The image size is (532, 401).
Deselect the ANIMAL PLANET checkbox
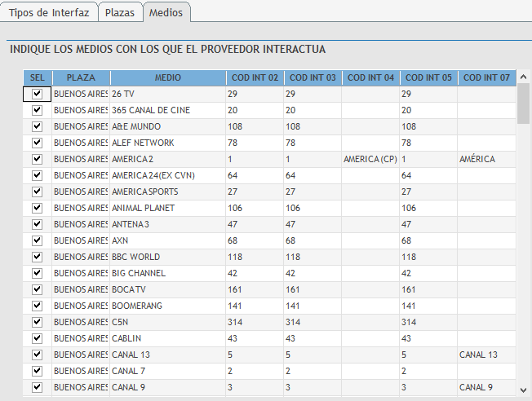(x=37, y=209)
